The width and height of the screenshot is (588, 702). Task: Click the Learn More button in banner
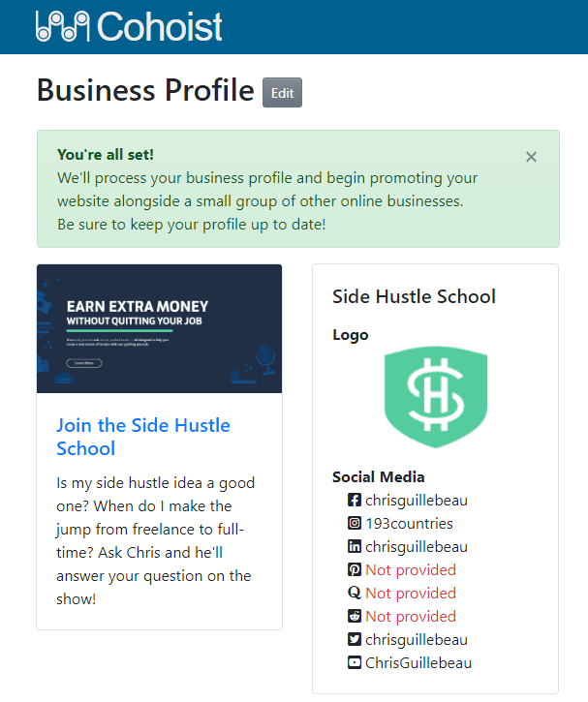point(84,363)
